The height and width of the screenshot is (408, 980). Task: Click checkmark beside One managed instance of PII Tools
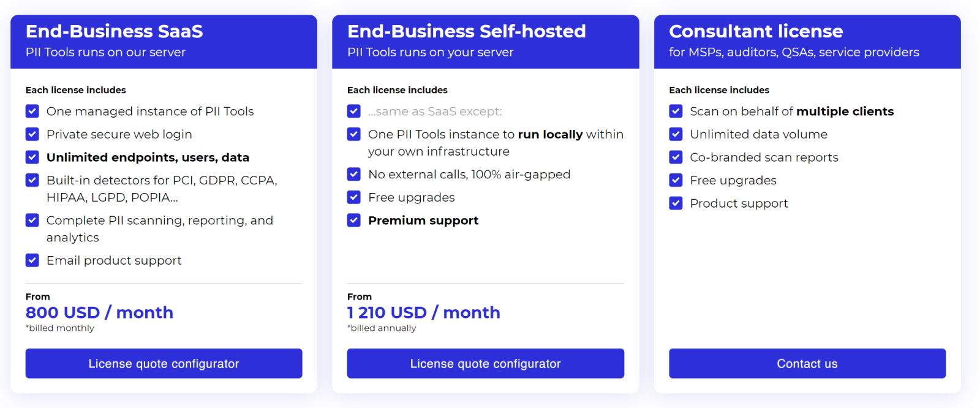(32, 111)
